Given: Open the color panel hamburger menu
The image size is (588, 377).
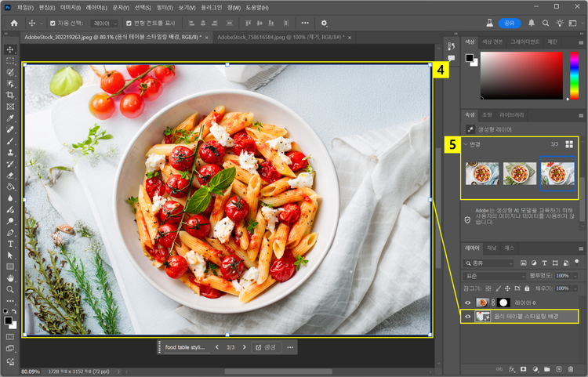Looking at the screenshot, I should tap(581, 42).
